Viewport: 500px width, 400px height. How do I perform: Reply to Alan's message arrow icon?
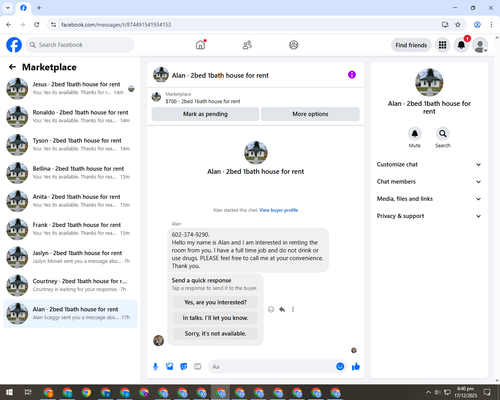tap(282, 309)
